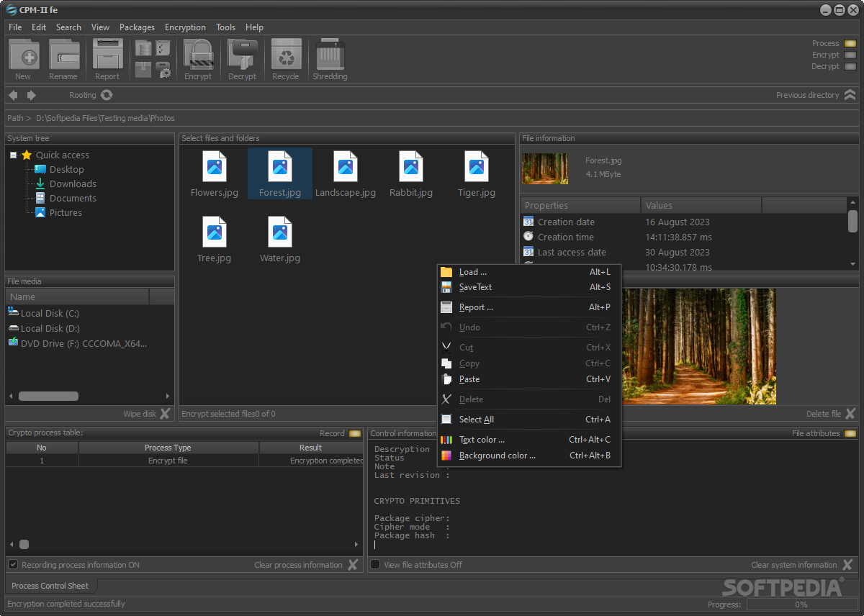Click the key with gear toolbar icon
Image resolution: width=864 pixels, height=616 pixels.
163,70
